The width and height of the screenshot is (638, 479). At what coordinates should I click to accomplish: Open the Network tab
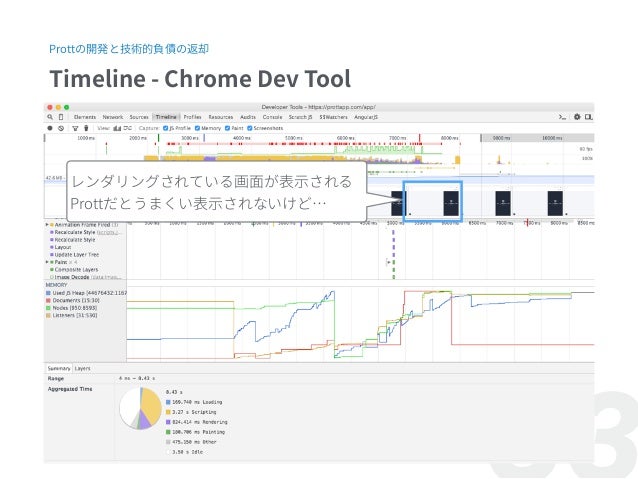coord(113,117)
